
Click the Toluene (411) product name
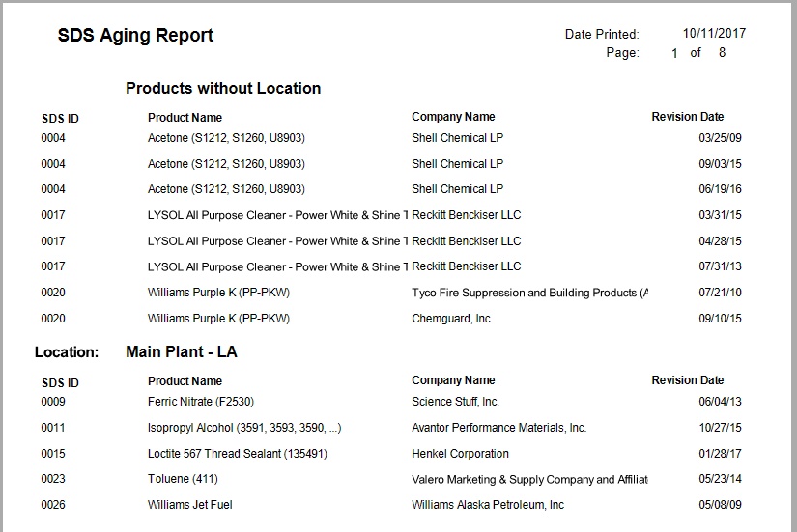coord(183,479)
